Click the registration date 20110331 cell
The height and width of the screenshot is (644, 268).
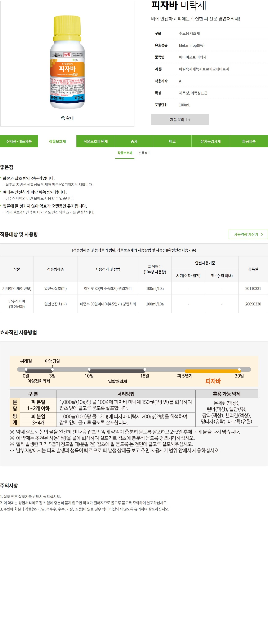coord(253,288)
